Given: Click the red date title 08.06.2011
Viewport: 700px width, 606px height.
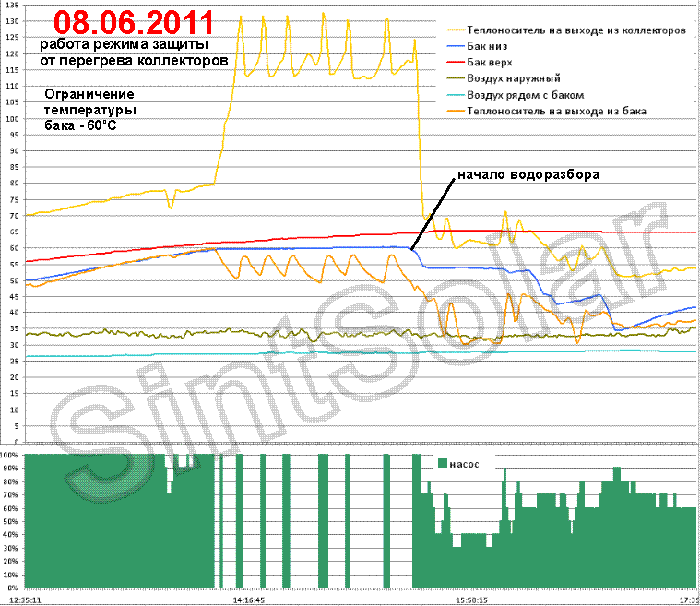Looking at the screenshot, I should pos(134,22).
